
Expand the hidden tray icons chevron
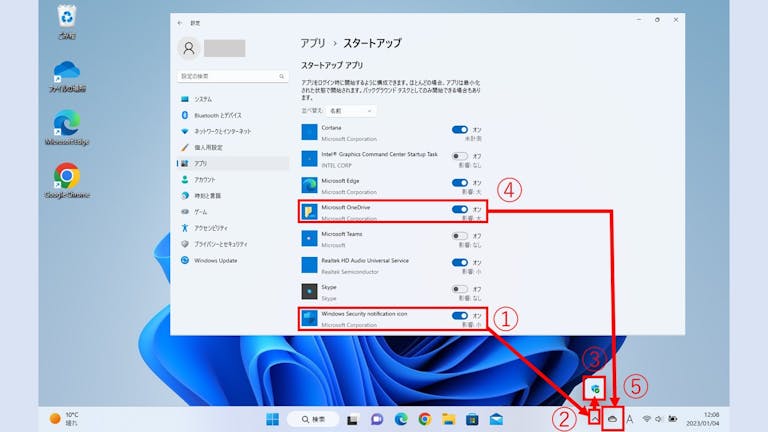[594, 419]
